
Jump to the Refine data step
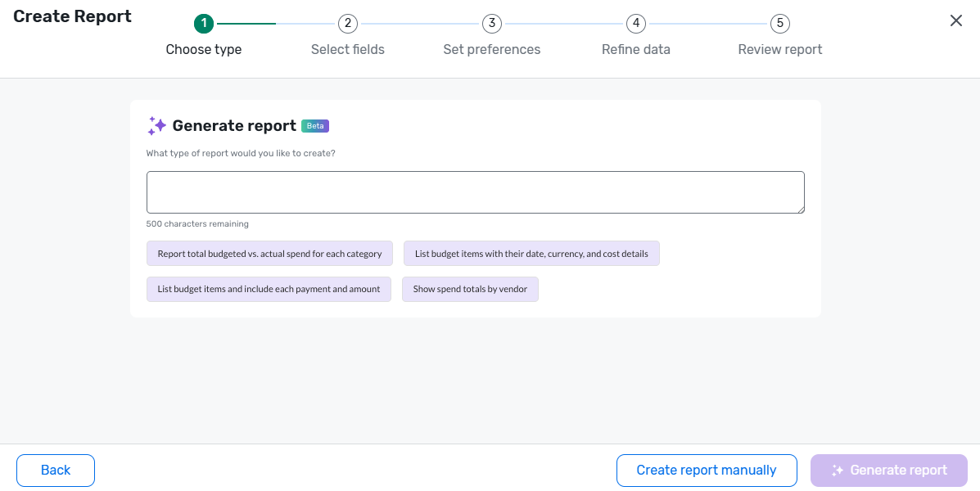[x=636, y=49]
